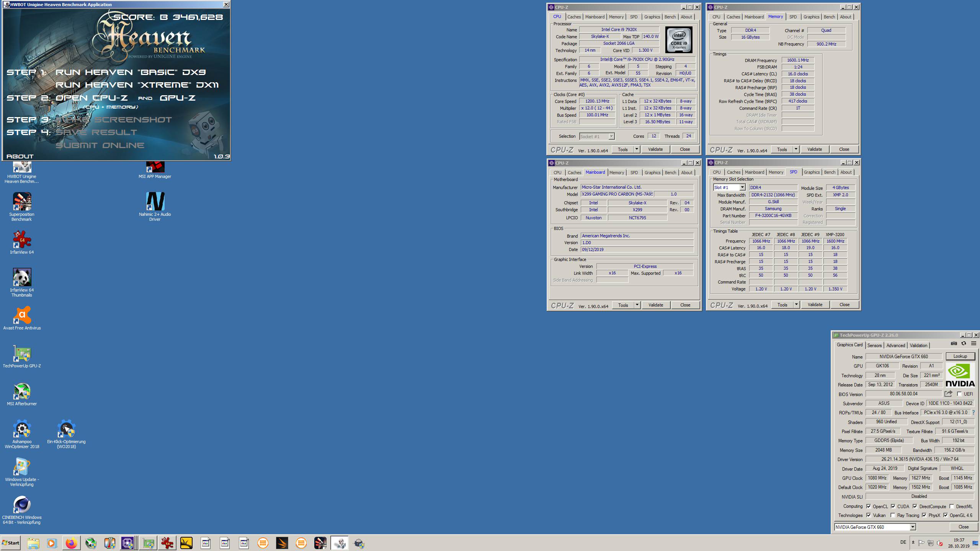Screen dimensions: 980x551
Task: Launch CINEBENCH Windows 64 Bit shortcut
Action: point(22,510)
